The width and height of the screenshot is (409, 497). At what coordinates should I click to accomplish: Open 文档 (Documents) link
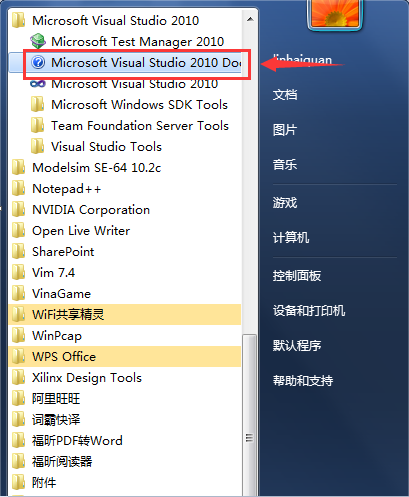pyautogui.click(x=285, y=95)
